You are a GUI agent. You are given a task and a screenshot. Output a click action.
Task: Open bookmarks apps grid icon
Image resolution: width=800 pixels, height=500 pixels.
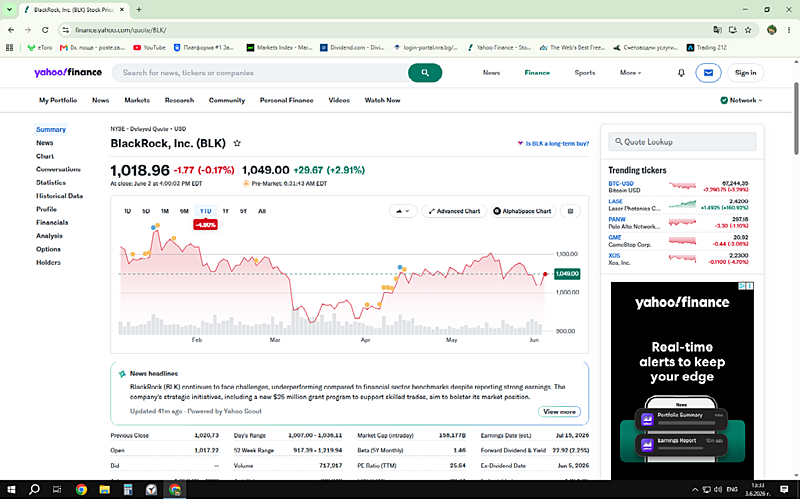tap(9, 47)
